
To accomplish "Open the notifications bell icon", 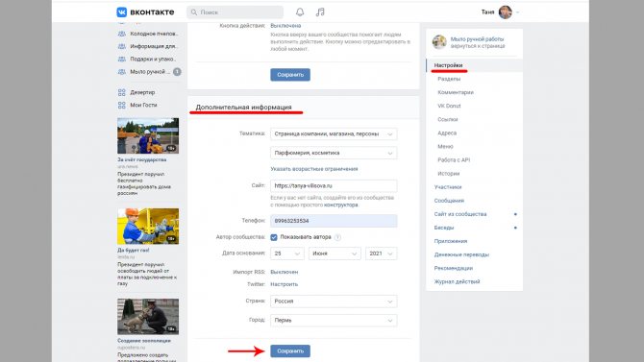I will [x=300, y=12].
